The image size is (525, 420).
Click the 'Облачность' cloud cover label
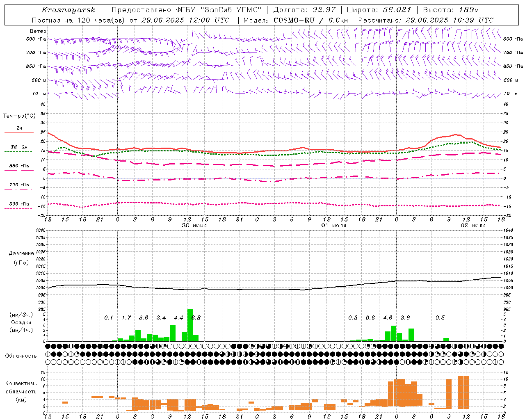(21, 356)
